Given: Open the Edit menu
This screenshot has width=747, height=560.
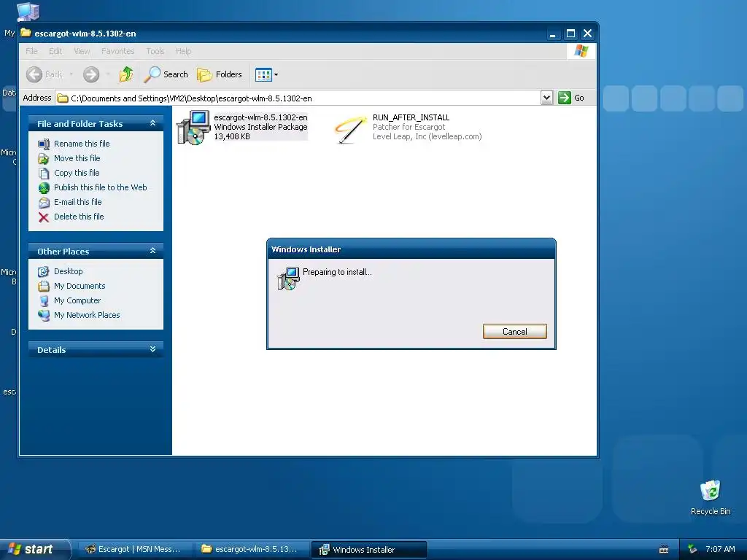Looking at the screenshot, I should click(55, 51).
